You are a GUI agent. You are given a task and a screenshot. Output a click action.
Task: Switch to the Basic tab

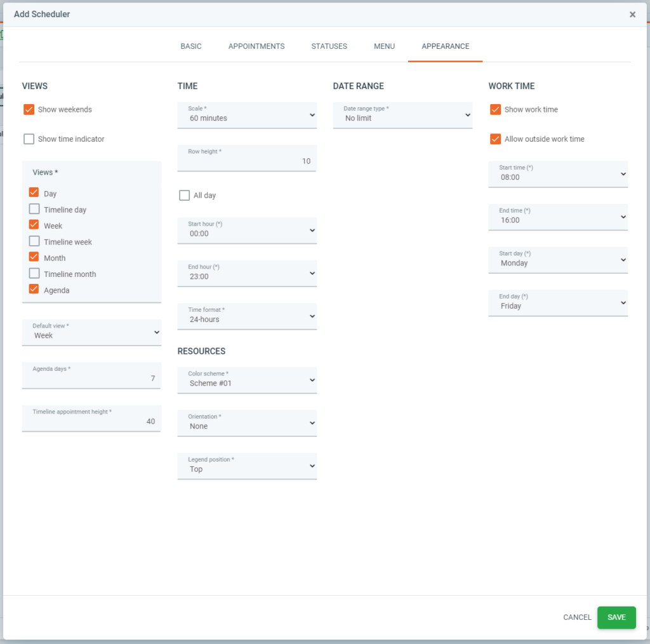[x=190, y=46]
